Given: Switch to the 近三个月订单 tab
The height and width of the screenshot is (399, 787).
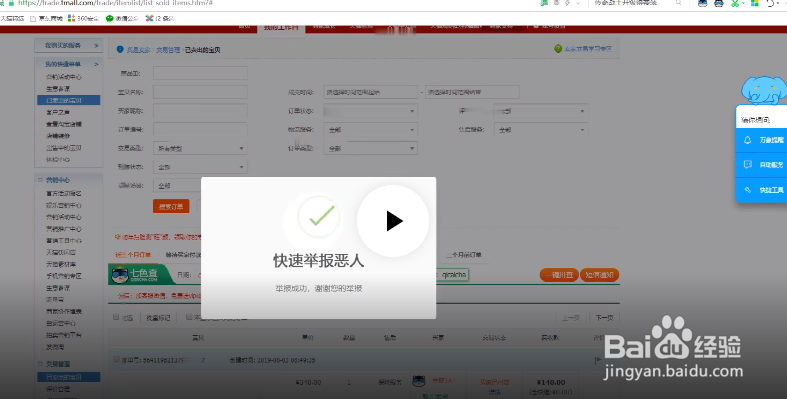Looking at the screenshot, I should click(x=133, y=254).
